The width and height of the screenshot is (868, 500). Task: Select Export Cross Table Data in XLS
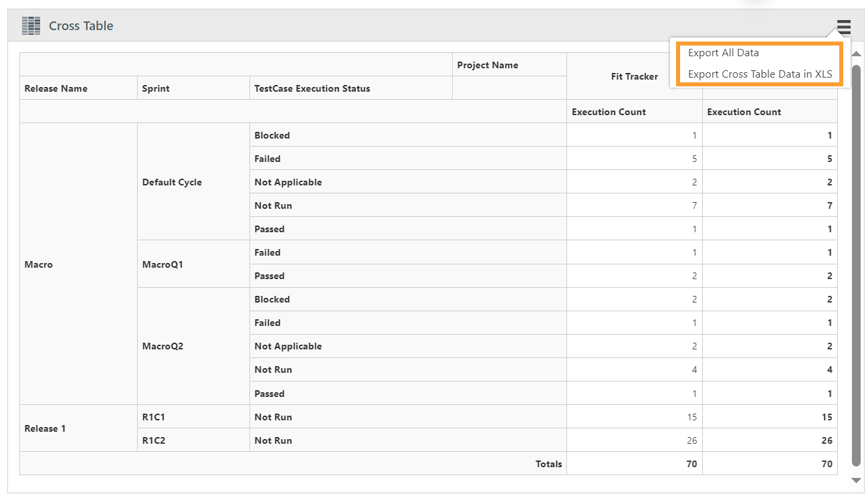pyautogui.click(x=759, y=74)
